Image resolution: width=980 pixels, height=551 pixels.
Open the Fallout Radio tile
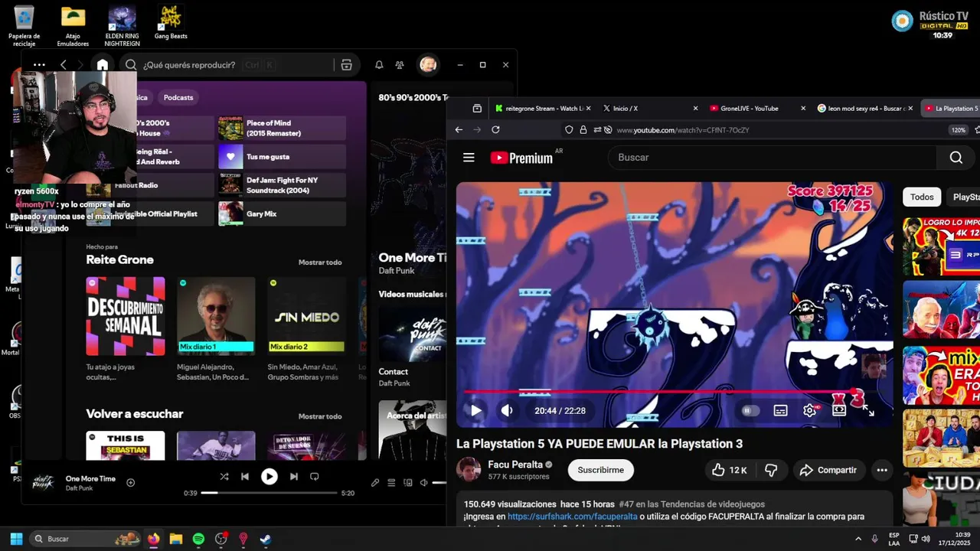[x=150, y=185]
